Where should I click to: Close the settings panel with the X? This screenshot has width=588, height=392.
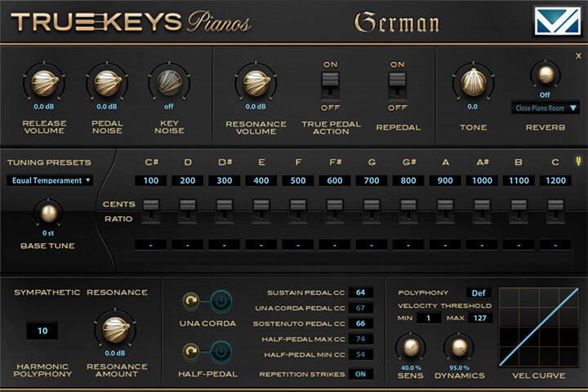tap(578, 56)
